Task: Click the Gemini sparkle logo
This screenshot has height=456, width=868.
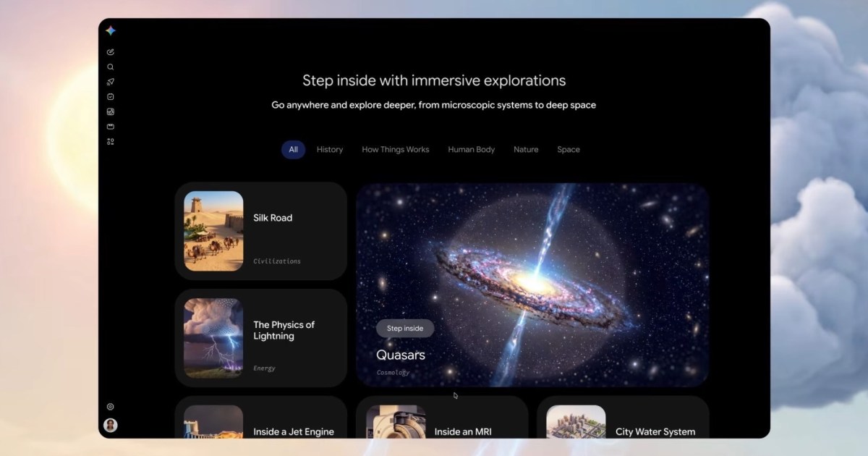Action: pyautogui.click(x=110, y=30)
